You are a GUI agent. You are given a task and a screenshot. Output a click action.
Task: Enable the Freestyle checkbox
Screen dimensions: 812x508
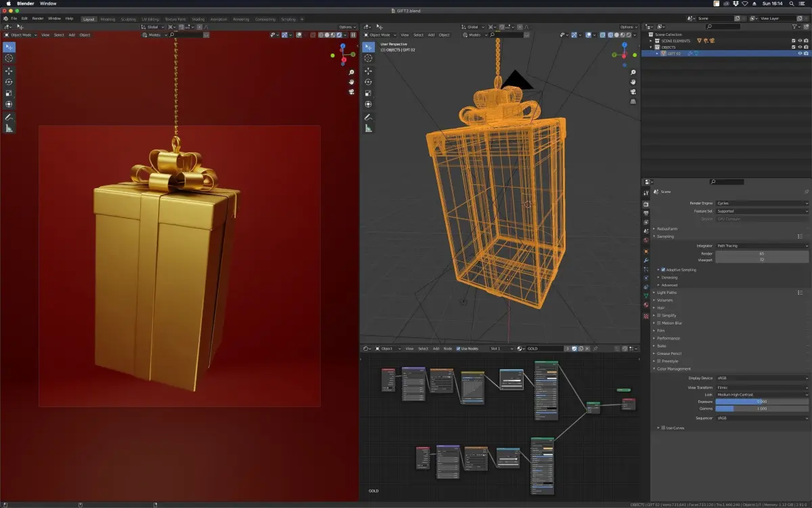(660, 361)
